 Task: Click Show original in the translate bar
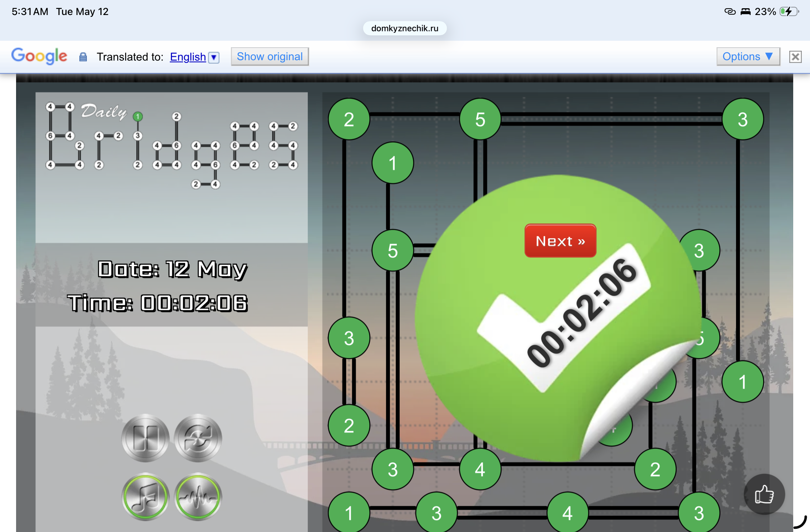270,56
